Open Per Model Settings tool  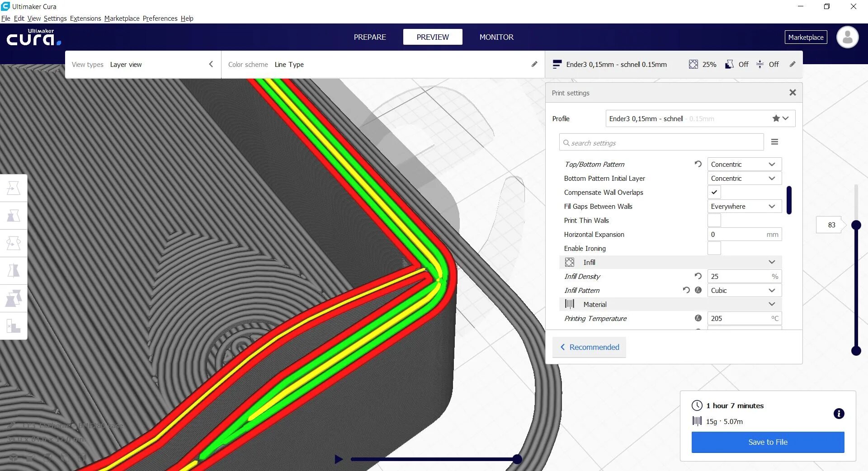(14, 298)
